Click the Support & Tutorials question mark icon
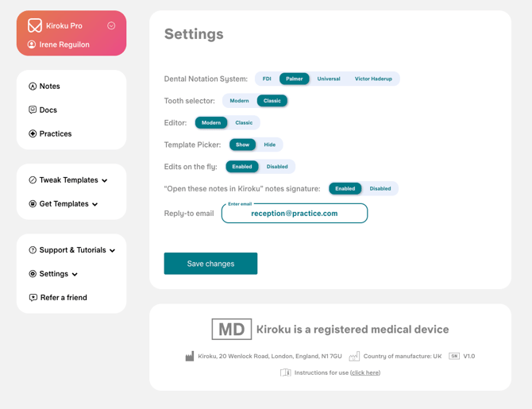This screenshot has width=532, height=409. (x=33, y=250)
